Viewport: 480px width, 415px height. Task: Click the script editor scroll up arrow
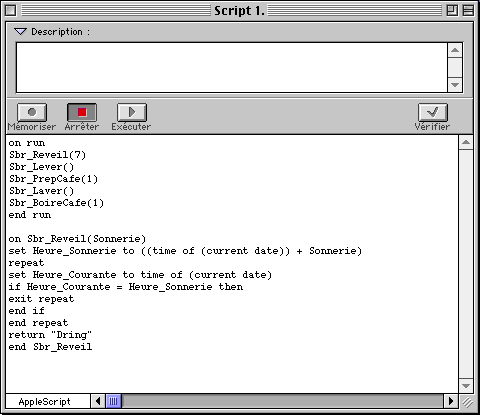466,143
